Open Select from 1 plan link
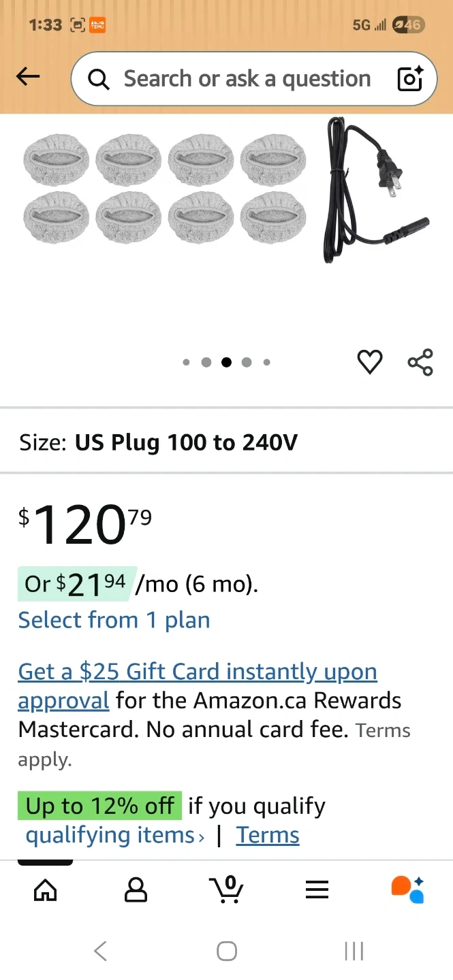Image resolution: width=453 pixels, height=980 pixels. click(114, 620)
